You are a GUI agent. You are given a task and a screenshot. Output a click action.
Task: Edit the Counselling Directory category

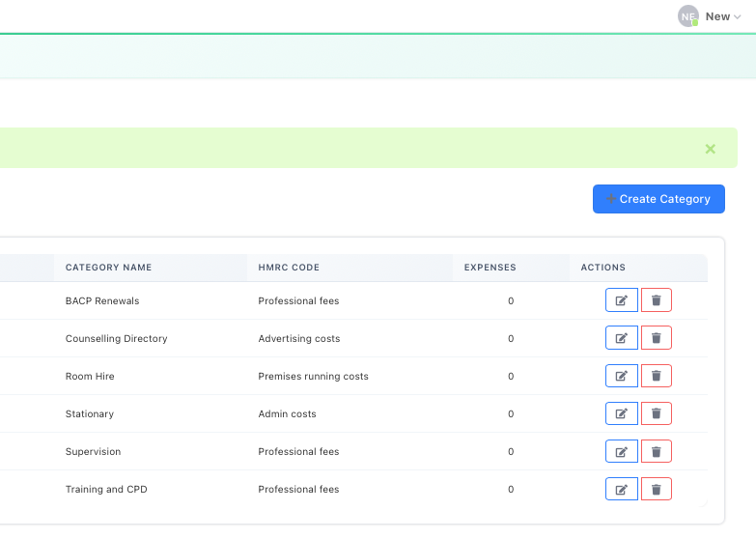coord(621,338)
